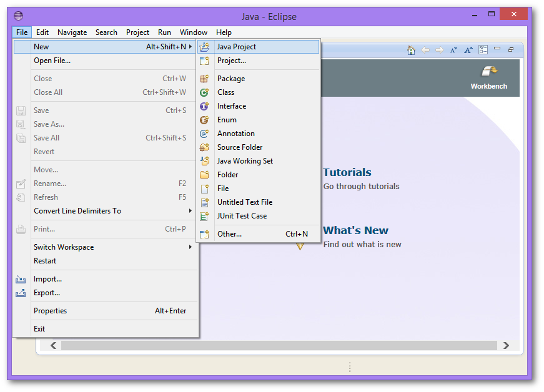Select Untitled Text File entry
This screenshot has width=544, height=392.
[258, 202]
